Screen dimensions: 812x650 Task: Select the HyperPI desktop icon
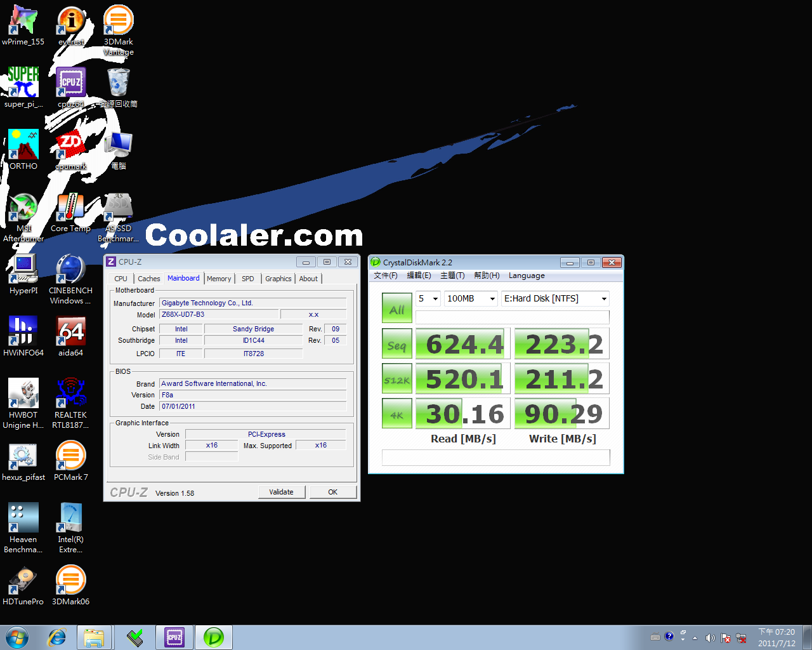click(23, 275)
